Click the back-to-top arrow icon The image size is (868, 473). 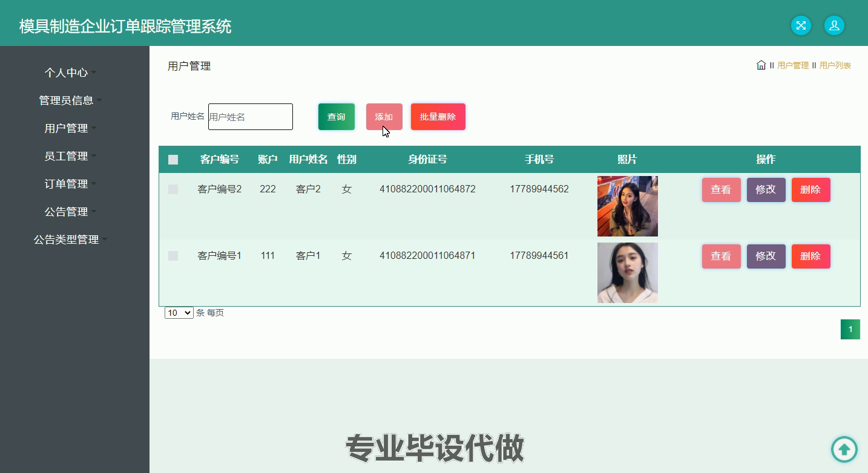tap(844, 449)
